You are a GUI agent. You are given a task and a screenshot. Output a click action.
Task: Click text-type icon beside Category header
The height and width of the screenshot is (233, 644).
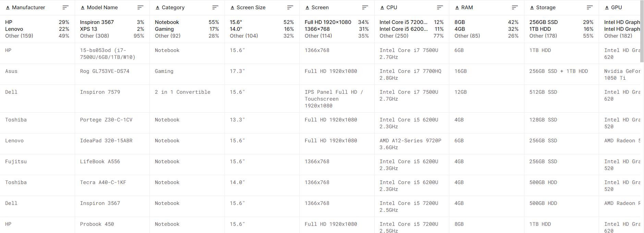point(157,8)
